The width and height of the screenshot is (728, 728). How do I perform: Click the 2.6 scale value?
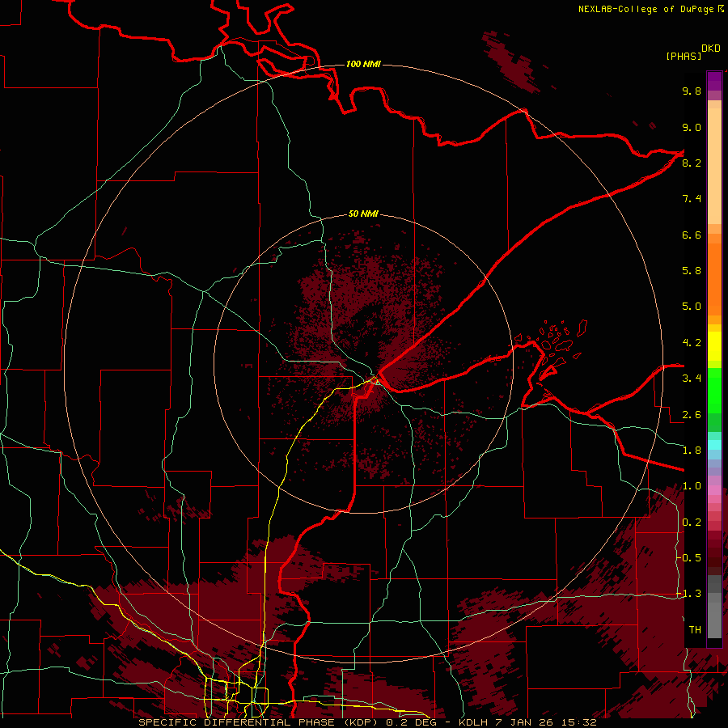click(x=692, y=415)
